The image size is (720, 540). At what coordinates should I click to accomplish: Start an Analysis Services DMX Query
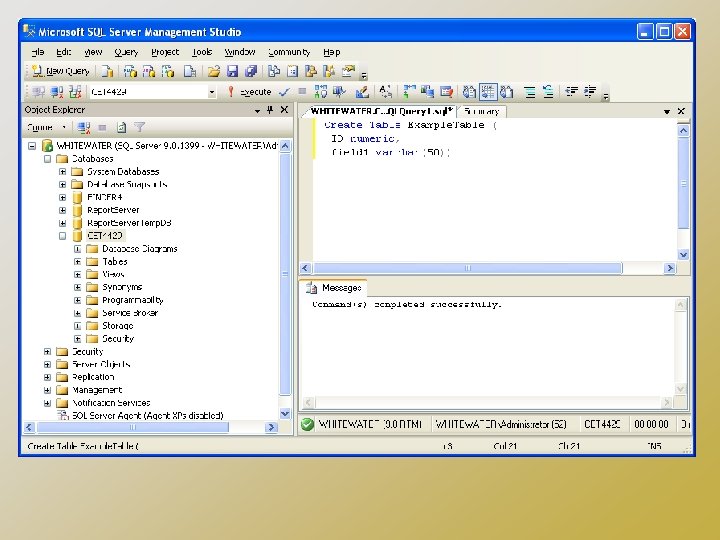pyautogui.click(x=149, y=71)
